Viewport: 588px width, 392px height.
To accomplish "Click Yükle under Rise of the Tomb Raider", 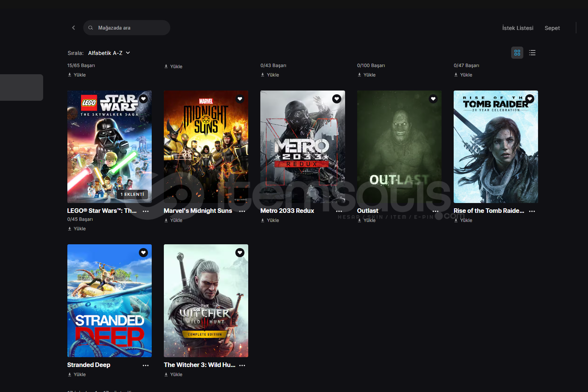I will click(x=463, y=220).
